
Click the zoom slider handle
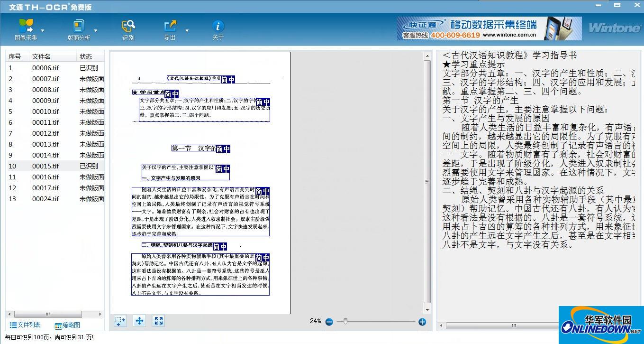[x=345, y=322]
